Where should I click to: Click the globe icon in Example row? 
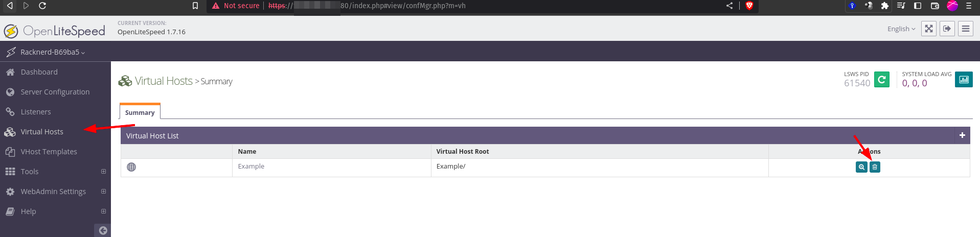(x=131, y=167)
